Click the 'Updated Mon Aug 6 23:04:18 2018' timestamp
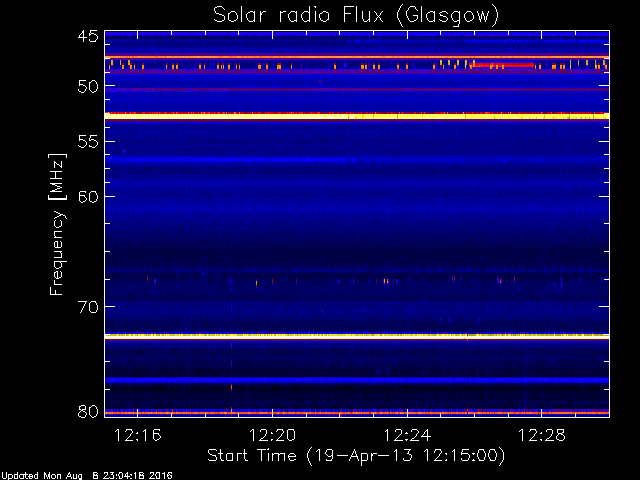 tap(87, 476)
